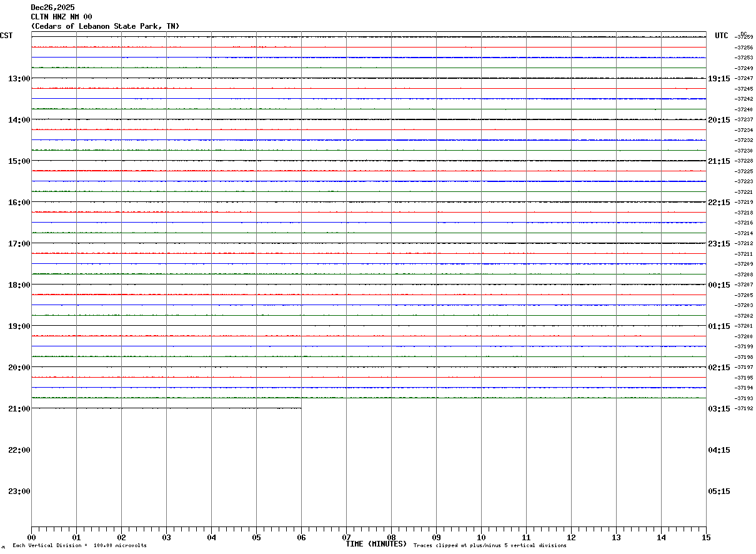Click DC offset value '-37212'
The height and width of the screenshot is (554, 756).
pyautogui.click(x=744, y=243)
